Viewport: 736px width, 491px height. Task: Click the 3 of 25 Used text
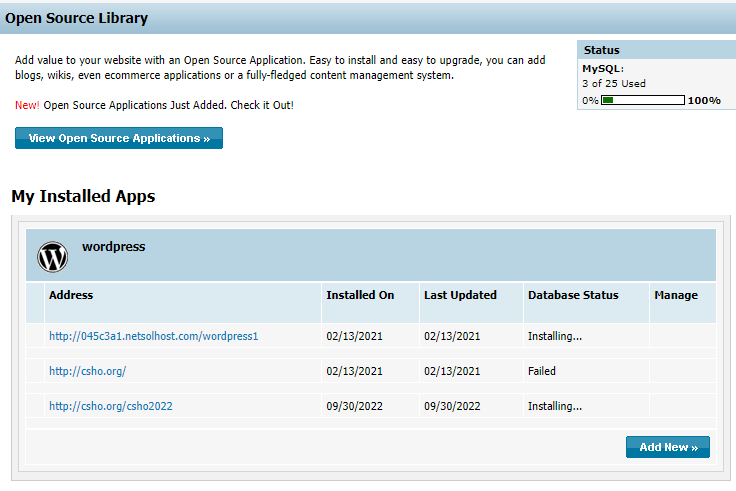tap(613, 84)
